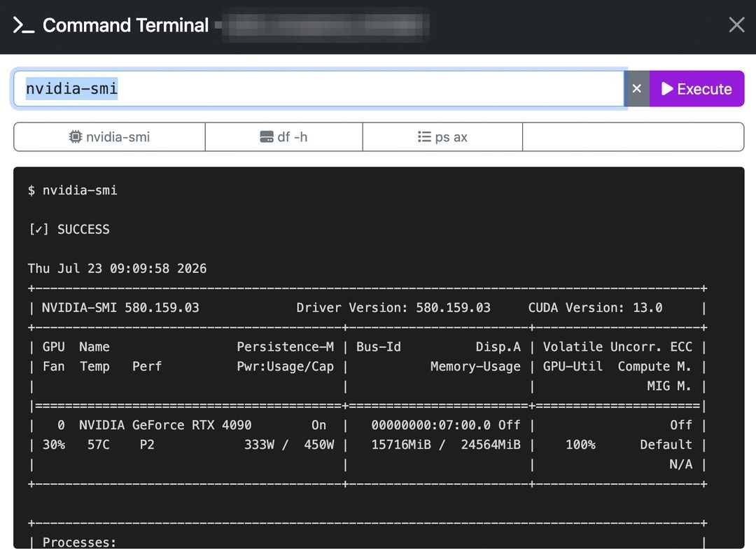The image size is (756, 560).
Task: Click the "Memory-Usage" column header
Action: pos(475,367)
